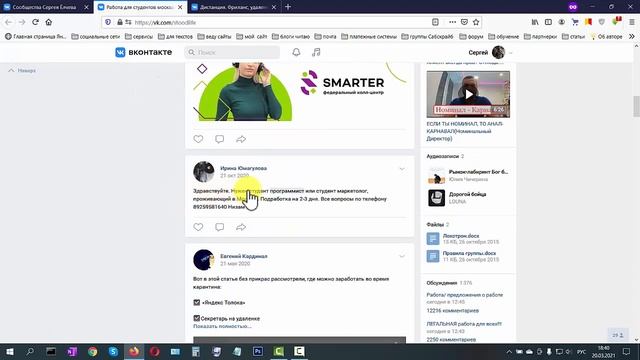Open Ирина Юмагулова profile name link
Screen dimensions: 640x360
pyautogui.click(x=243, y=168)
